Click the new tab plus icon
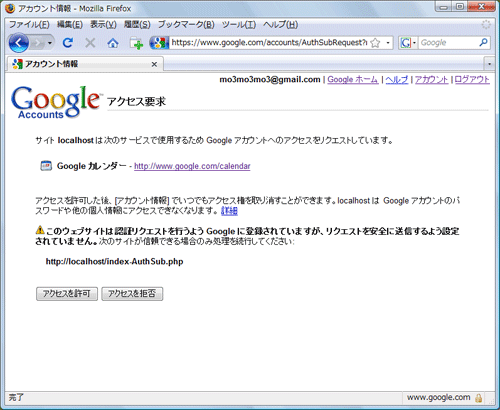The image size is (500, 410). (136, 43)
